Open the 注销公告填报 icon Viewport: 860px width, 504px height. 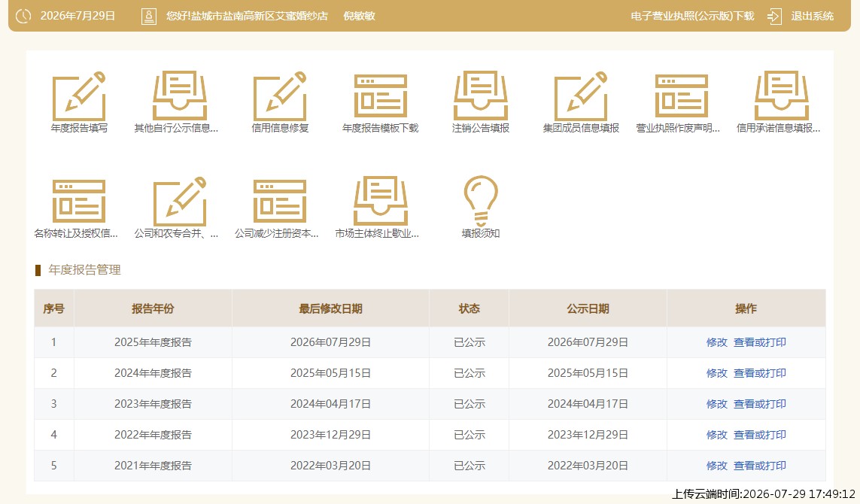pyautogui.click(x=481, y=96)
